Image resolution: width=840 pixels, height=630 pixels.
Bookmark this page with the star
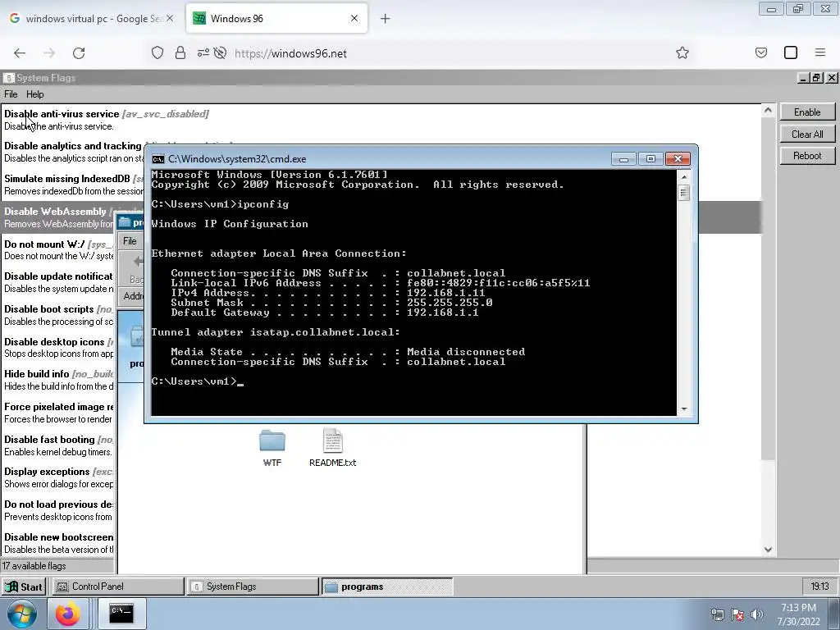click(682, 53)
